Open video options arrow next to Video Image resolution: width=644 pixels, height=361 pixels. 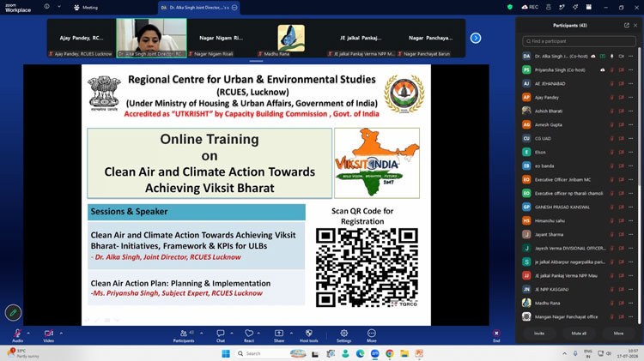(x=61, y=333)
